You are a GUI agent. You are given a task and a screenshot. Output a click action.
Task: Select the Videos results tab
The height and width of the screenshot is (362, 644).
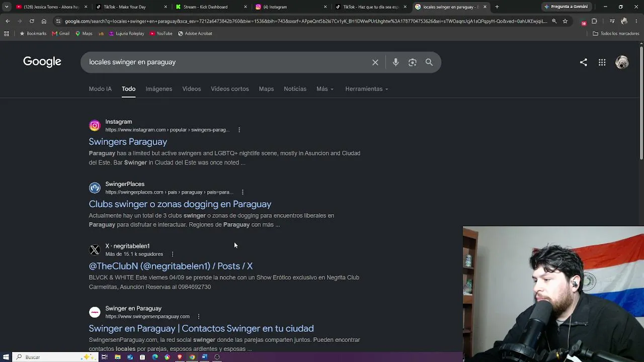[192, 89]
